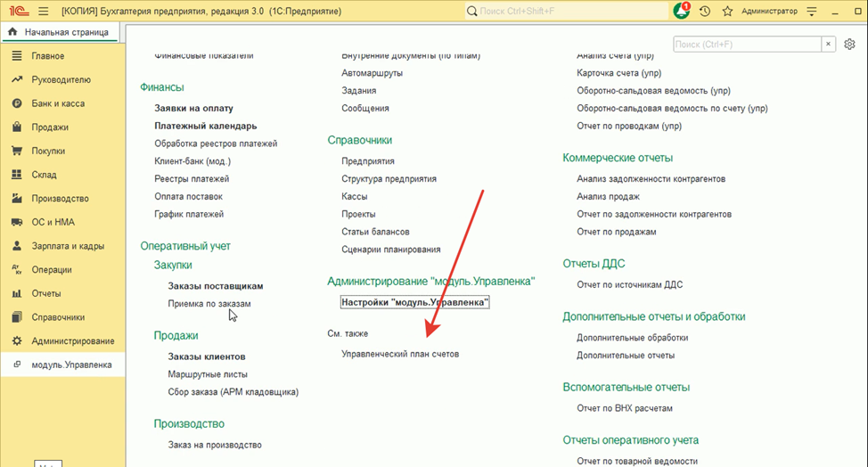Click the Покупки cart icon
The width and height of the screenshot is (868, 467).
coord(17,151)
